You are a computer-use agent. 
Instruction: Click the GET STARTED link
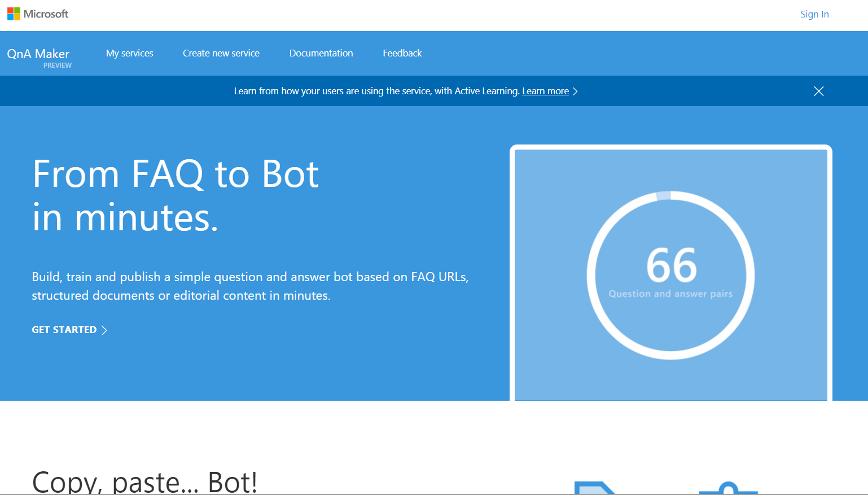64,330
